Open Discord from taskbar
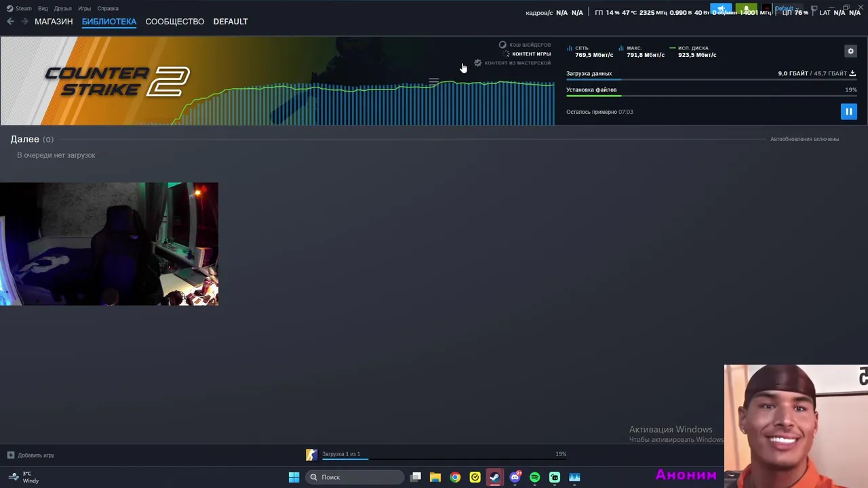 (x=515, y=477)
